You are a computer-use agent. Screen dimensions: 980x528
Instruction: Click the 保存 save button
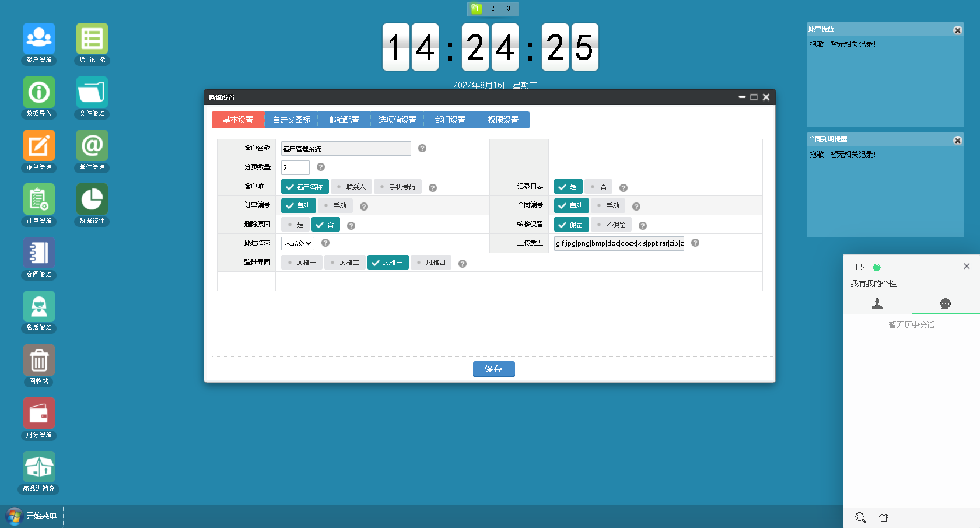tap(494, 369)
